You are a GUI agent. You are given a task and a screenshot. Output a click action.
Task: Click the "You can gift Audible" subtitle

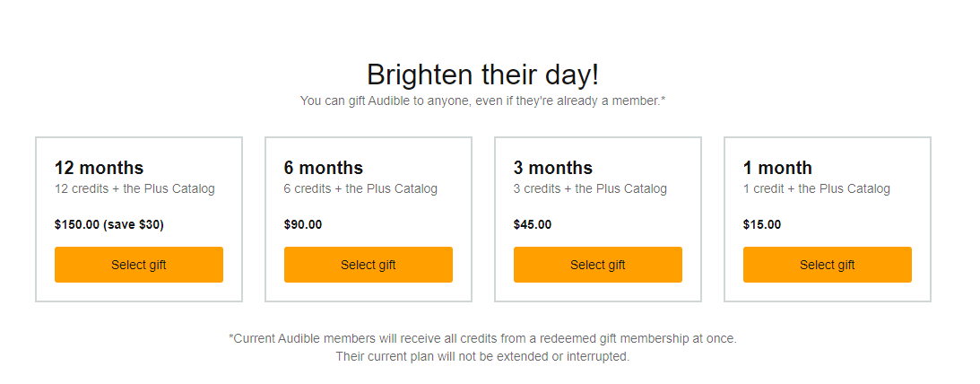click(x=482, y=100)
